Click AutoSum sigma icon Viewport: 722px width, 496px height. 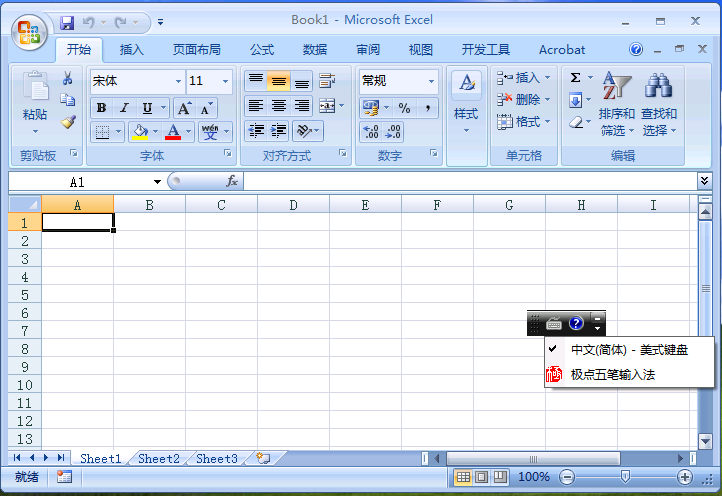pyautogui.click(x=576, y=77)
